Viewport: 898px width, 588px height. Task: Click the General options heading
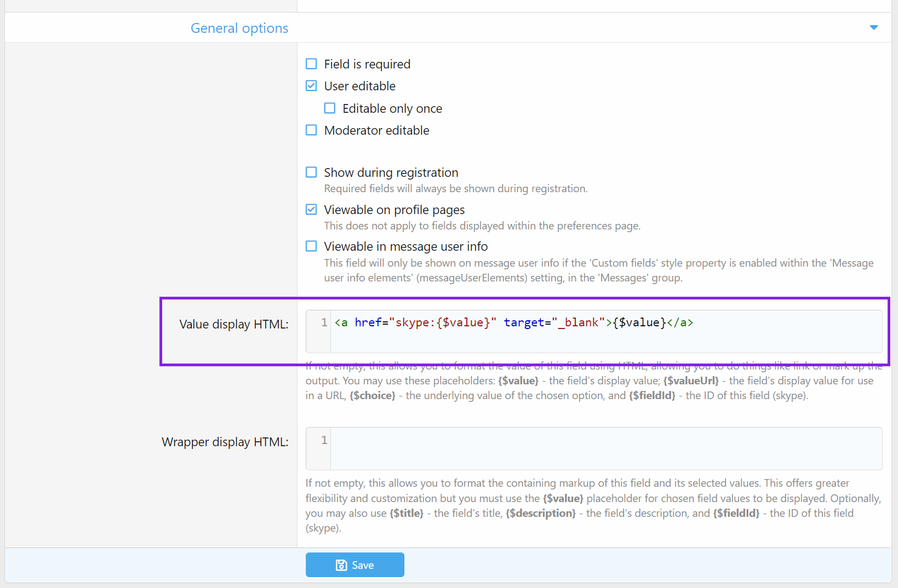pyautogui.click(x=239, y=28)
